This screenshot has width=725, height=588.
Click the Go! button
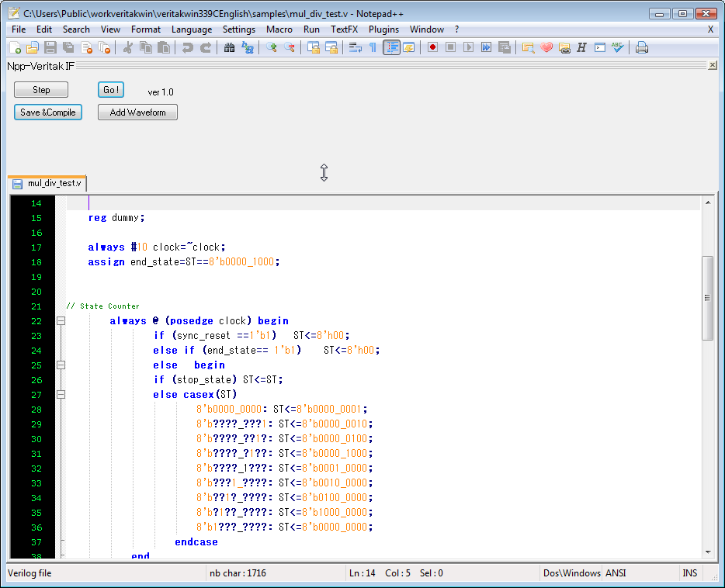[111, 90]
